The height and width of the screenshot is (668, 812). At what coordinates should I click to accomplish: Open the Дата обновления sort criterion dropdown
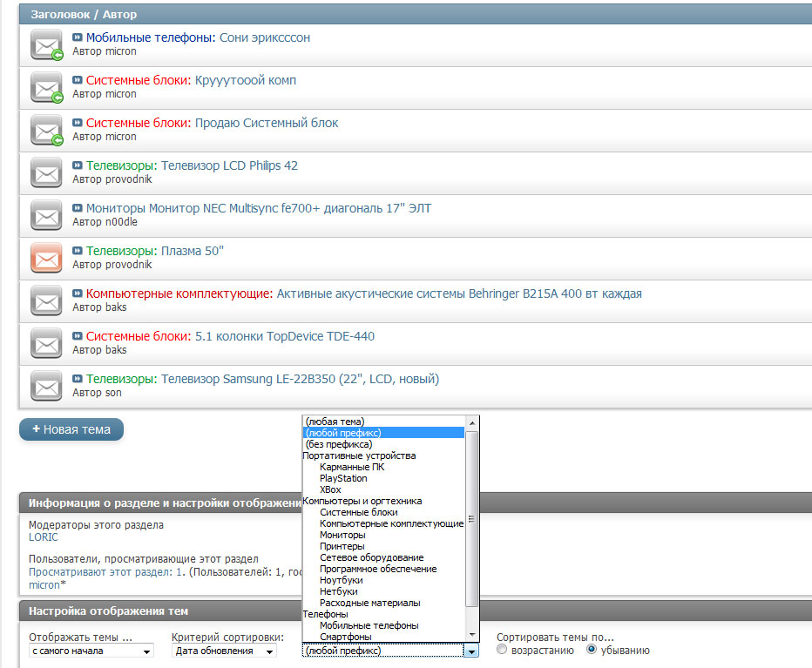pos(224,651)
